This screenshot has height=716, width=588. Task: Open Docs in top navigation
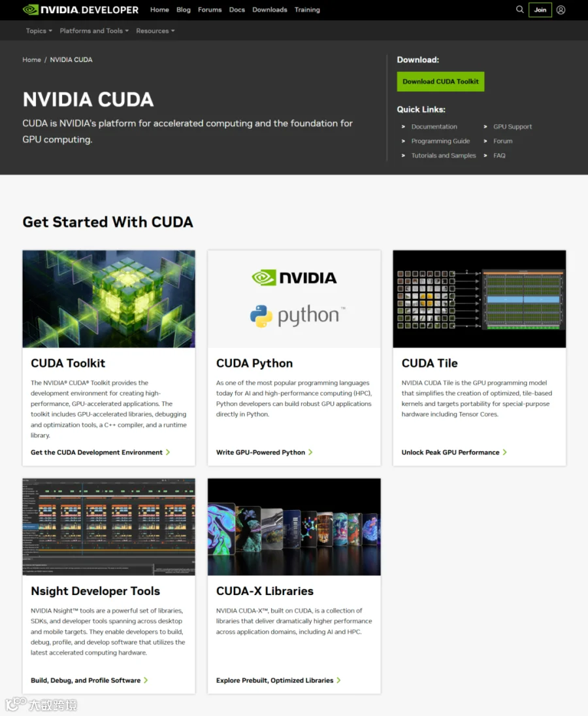237,10
